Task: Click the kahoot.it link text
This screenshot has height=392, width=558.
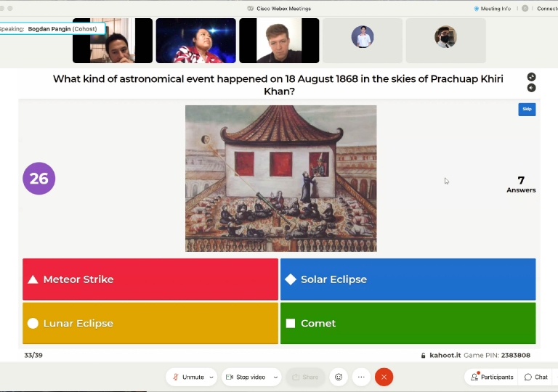Action: point(445,355)
